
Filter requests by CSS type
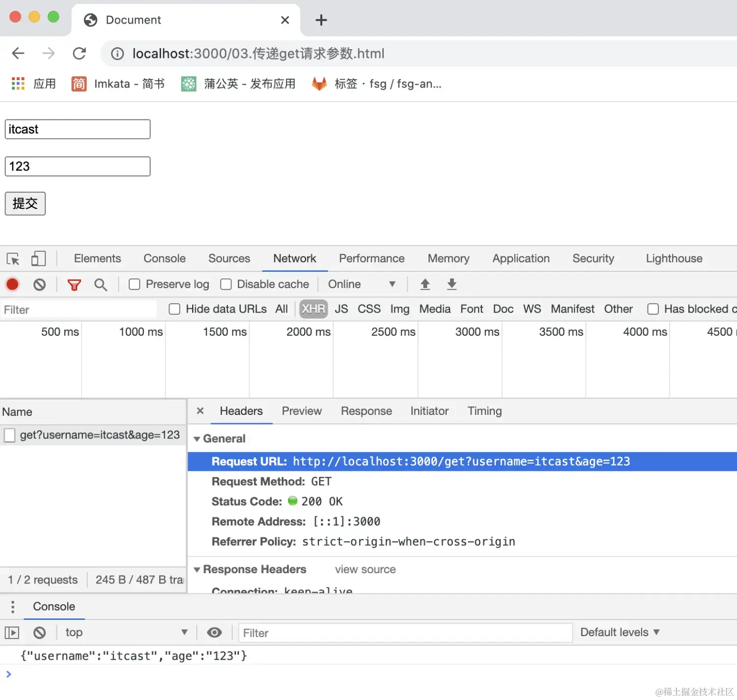click(369, 309)
